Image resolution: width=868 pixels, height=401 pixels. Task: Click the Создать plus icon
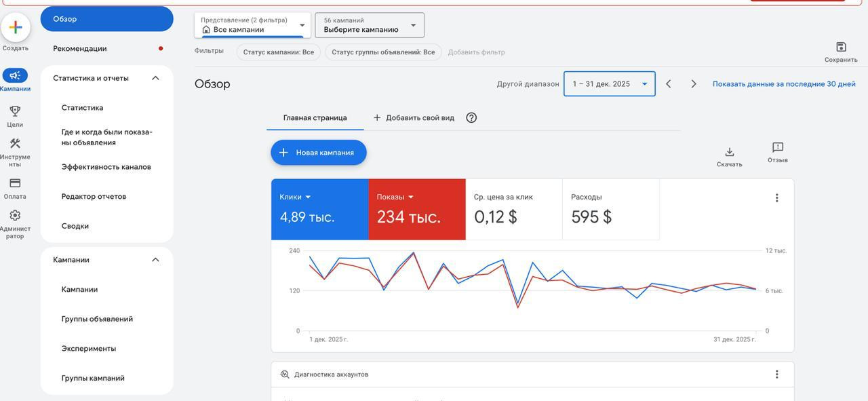(x=15, y=27)
